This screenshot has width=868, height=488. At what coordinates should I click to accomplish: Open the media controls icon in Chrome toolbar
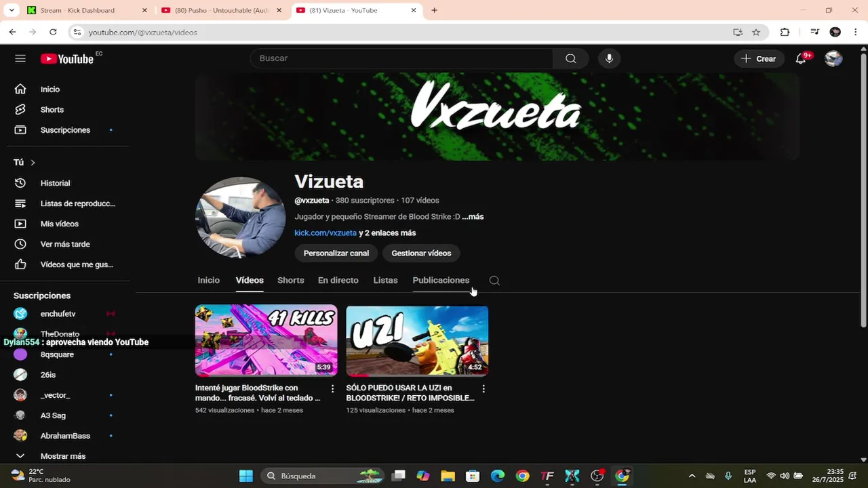coord(814,32)
